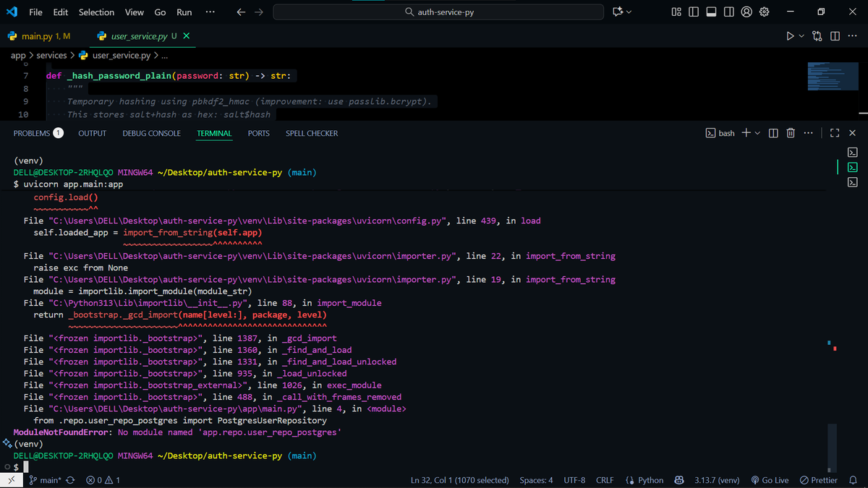Run the Python file with the play icon

(790, 36)
